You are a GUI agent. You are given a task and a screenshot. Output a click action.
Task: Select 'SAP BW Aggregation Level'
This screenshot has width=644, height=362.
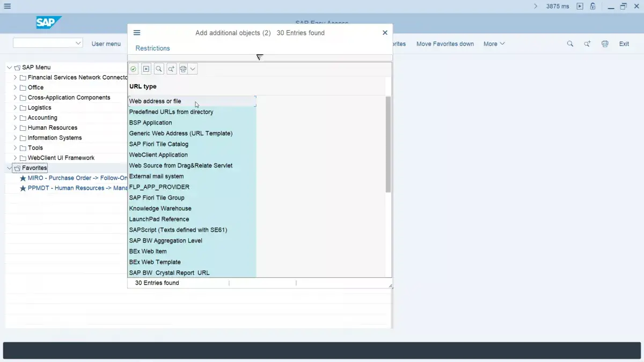pyautogui.click(x=192, y=241)
